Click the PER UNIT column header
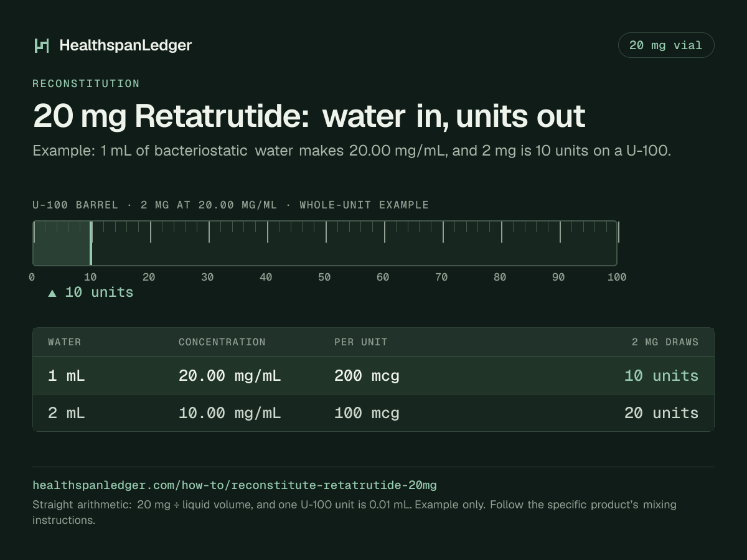Viewport: 747px width, 560px height. pos(361,342)
